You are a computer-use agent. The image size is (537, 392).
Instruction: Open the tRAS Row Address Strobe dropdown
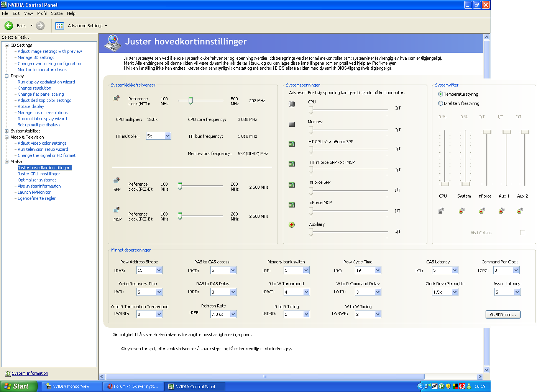pos(159,270)
